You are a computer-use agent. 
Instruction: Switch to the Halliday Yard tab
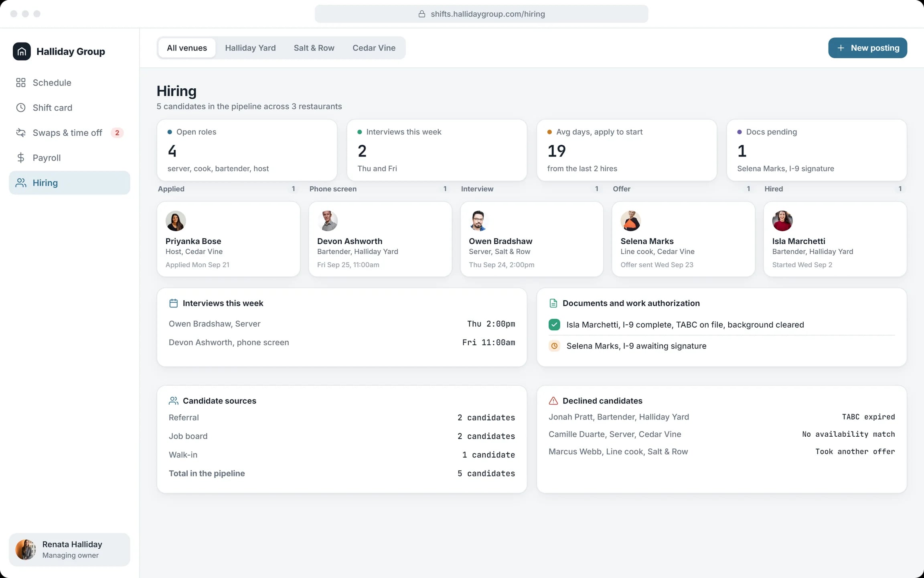click(250, 48)
